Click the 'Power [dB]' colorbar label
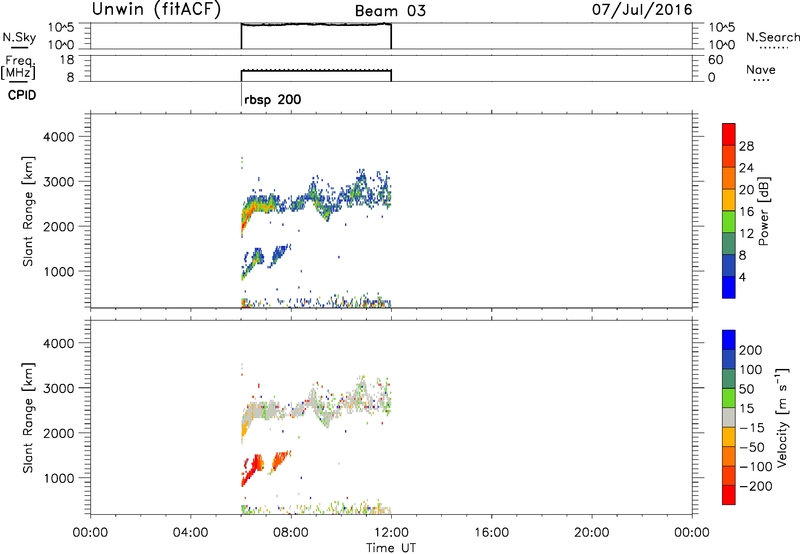Viewport: 800px width, 554px height. [763, 211]
